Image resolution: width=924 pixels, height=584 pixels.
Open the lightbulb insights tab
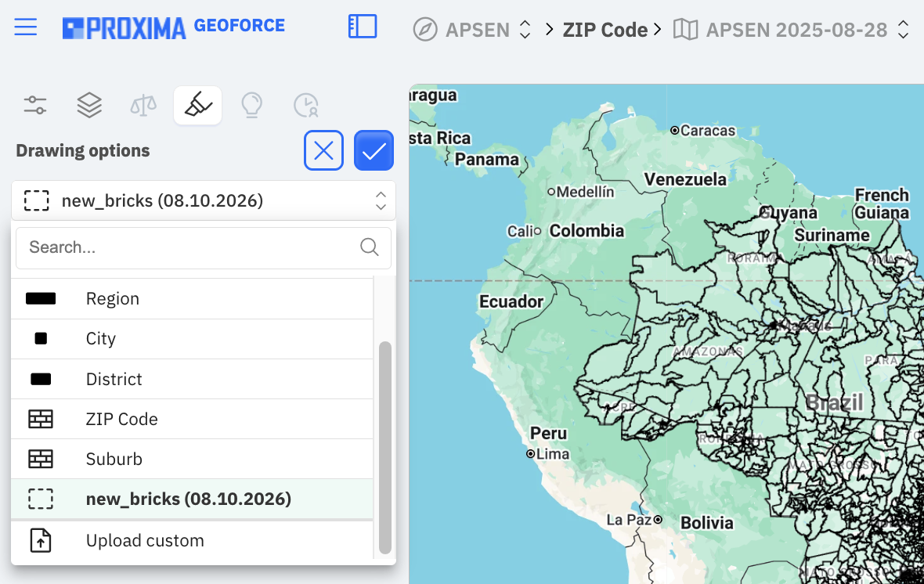tap(251, 106)
